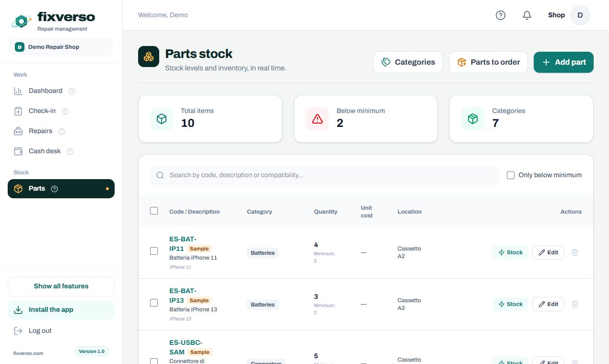
Task: Click the help icon next to Cash desk
Action: (70, 151)
